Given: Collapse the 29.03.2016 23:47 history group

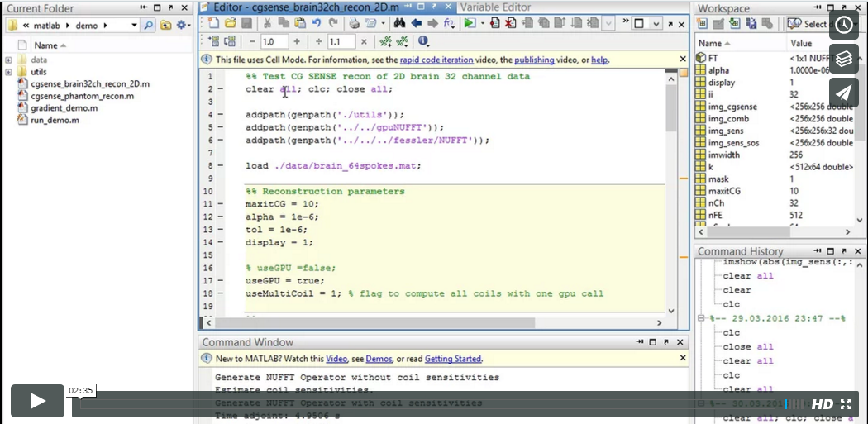Looking at the screenshot, I should 701,318.
